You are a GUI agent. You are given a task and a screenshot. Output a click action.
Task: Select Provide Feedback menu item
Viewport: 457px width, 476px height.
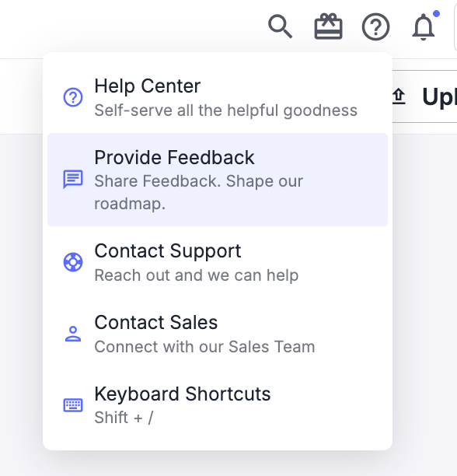pyautogui.click(x=218, y=180)
